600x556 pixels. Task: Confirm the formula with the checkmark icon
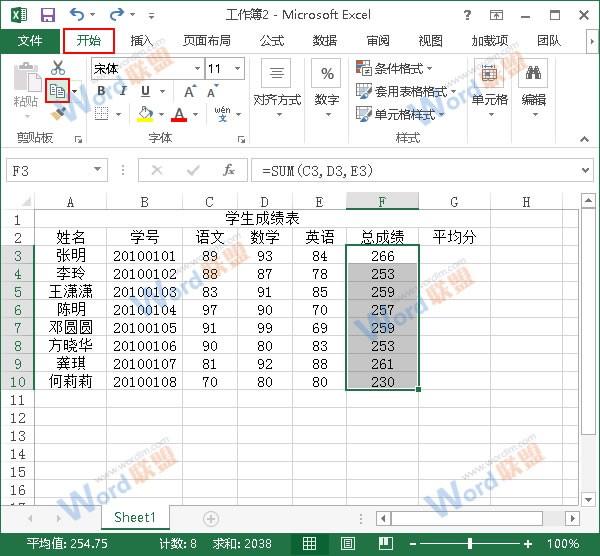[193, 170]
